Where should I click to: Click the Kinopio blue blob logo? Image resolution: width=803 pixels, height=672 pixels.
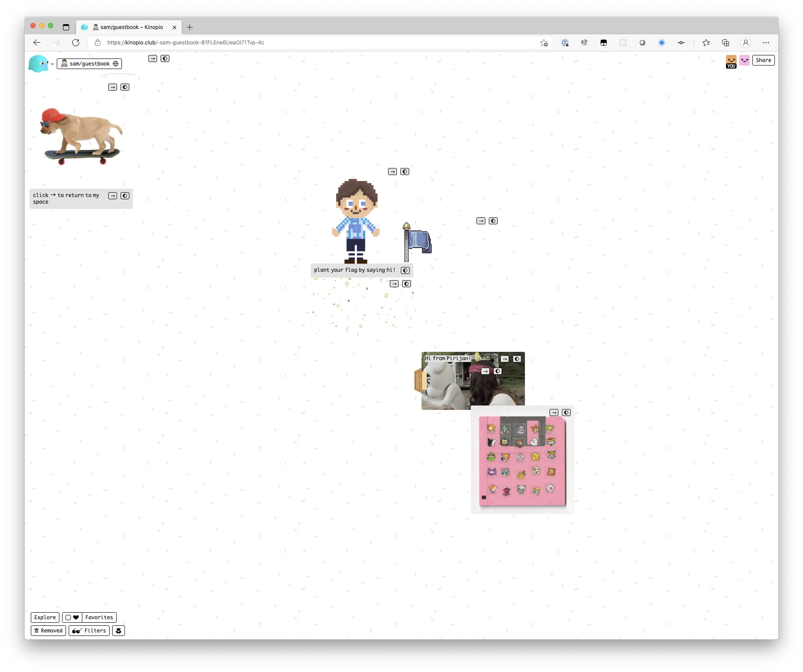[38, 63]
